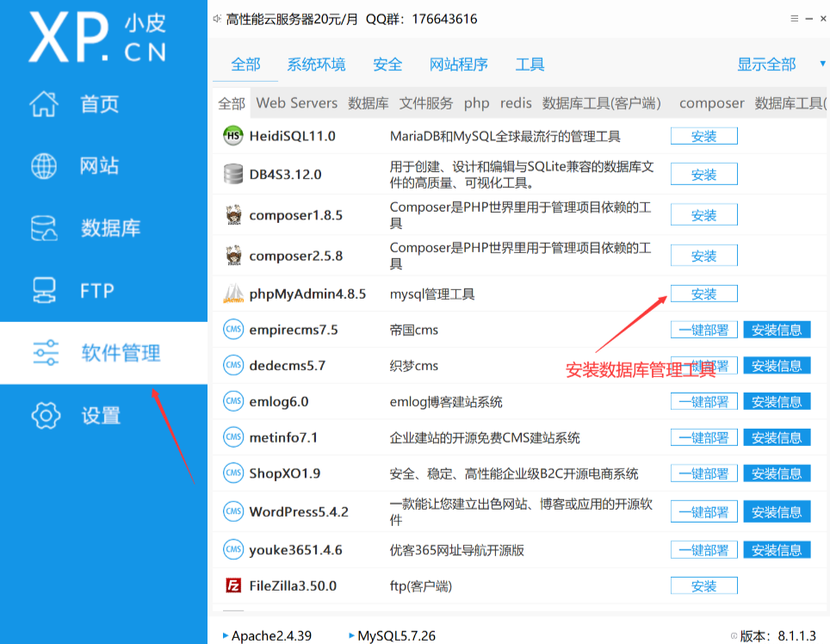830x644 pixels.
Task: Click the 网站 globe icon
Action: point(44,166)
